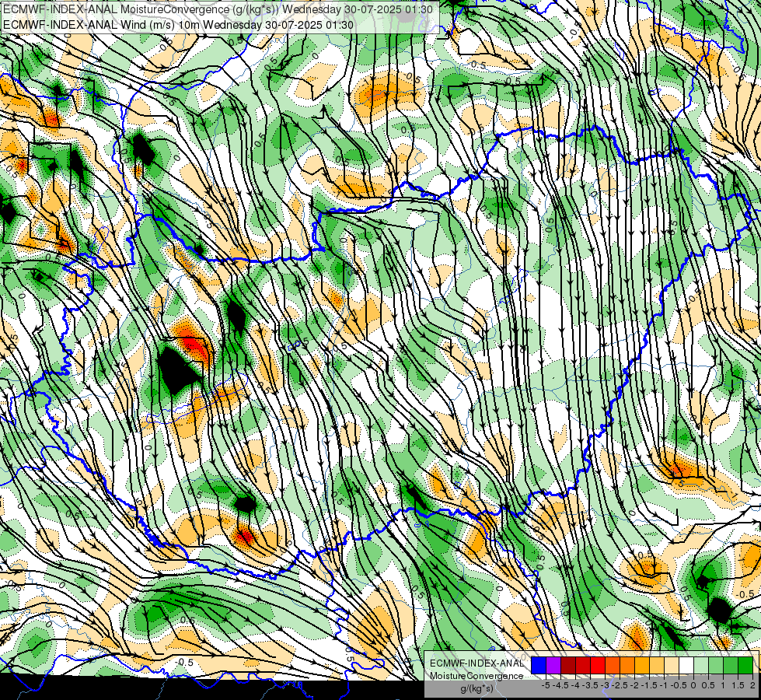The height and width of the screenshot is (700, 761).
Task: Click the darkest red legend swatch beside purple
Action: point(568,665)
